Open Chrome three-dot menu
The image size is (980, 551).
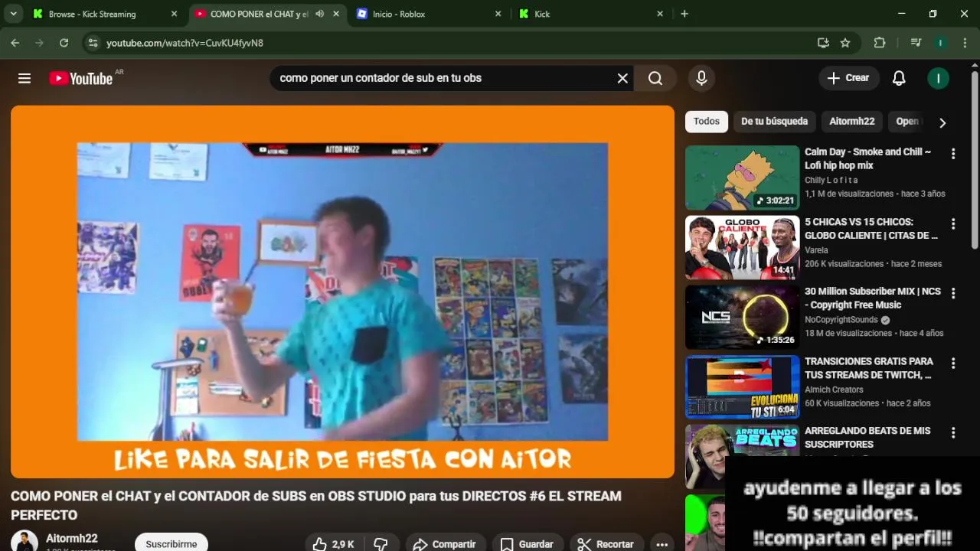(x=965, y=43)
